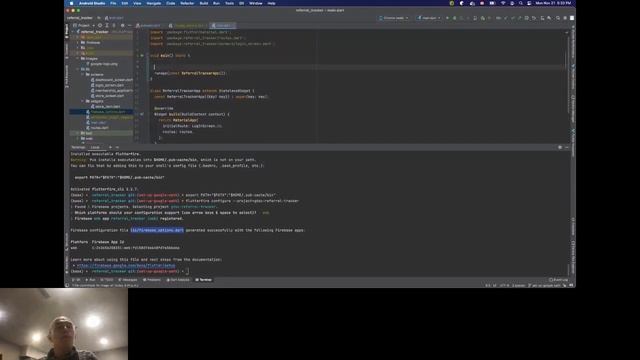Collapse the widgets folder arrow

click(82, 101)
